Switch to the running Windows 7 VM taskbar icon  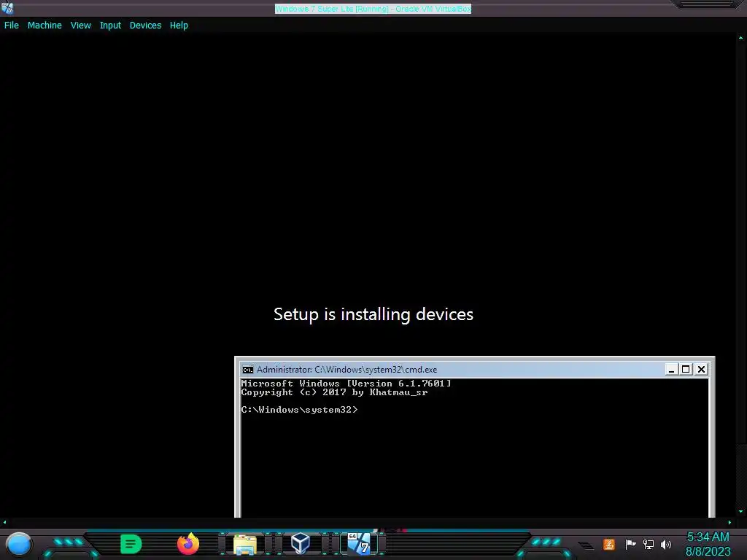359,543
